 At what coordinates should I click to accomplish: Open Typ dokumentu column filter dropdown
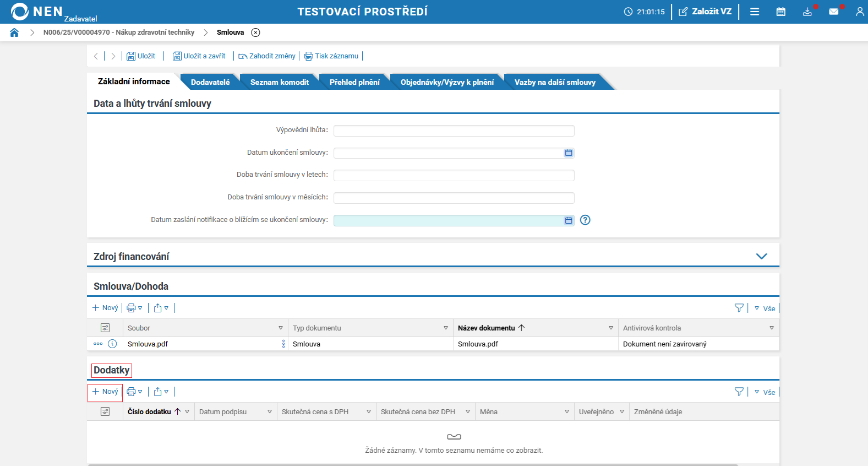pyautogui.click(x=446, y=328)
